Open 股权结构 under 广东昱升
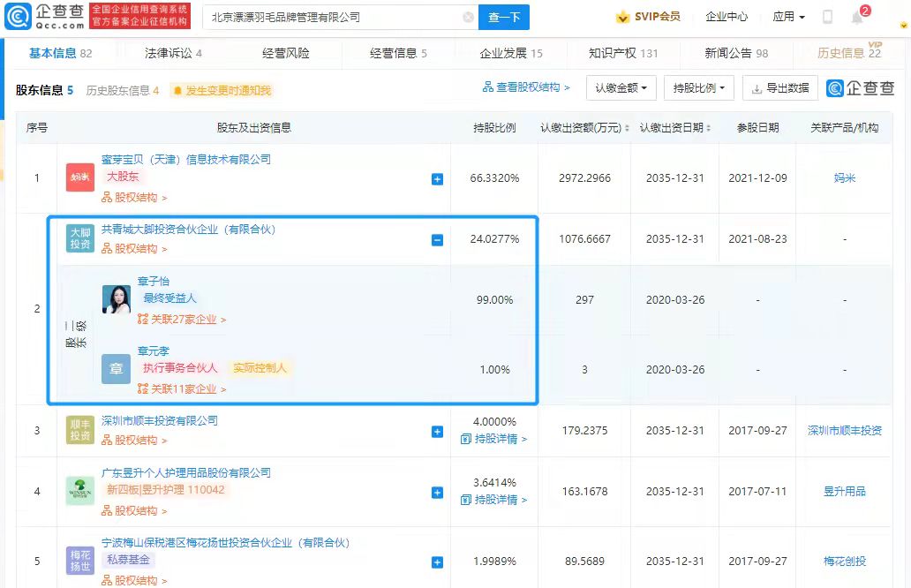The height and width of the screenshot is (588, 911). [134, 510]
